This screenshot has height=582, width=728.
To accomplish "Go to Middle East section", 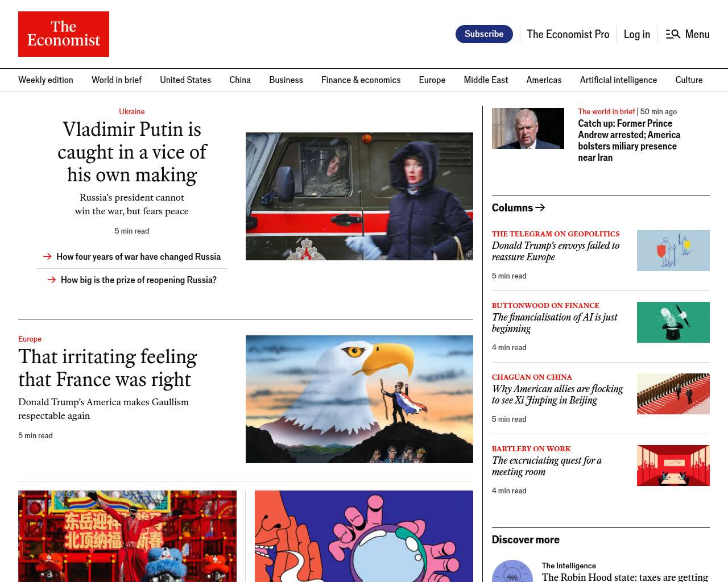I will coord(486,80).
